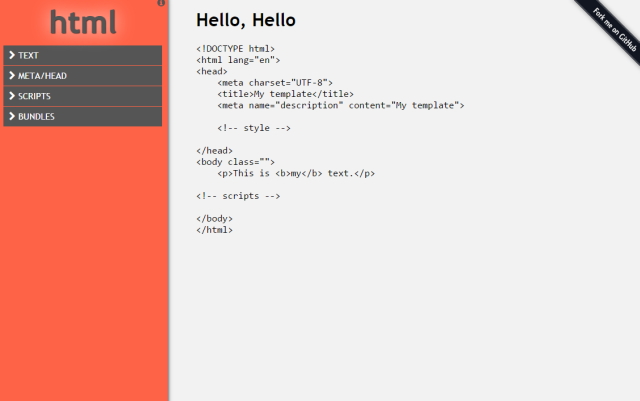Open the SCRIPTS section
The width and height of the screenshot is (640, 401).
click(x=83, y=96)
